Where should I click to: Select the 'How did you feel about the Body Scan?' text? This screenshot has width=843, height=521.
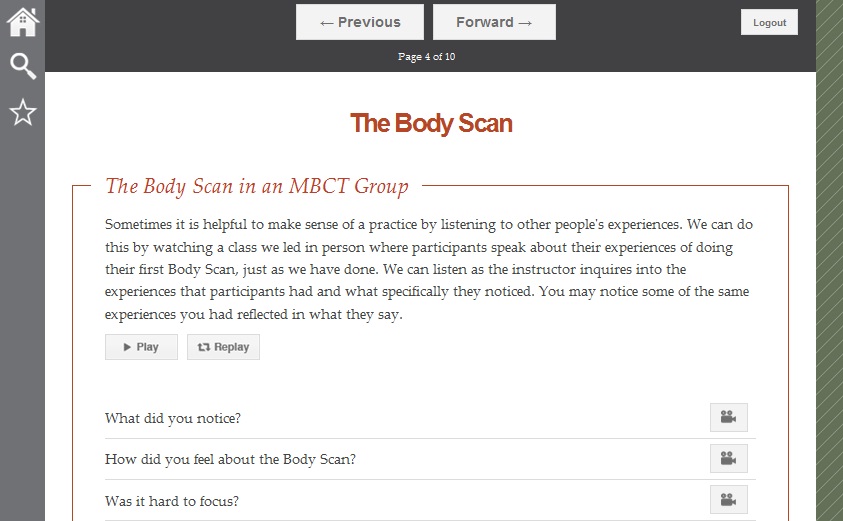(230, 459)
